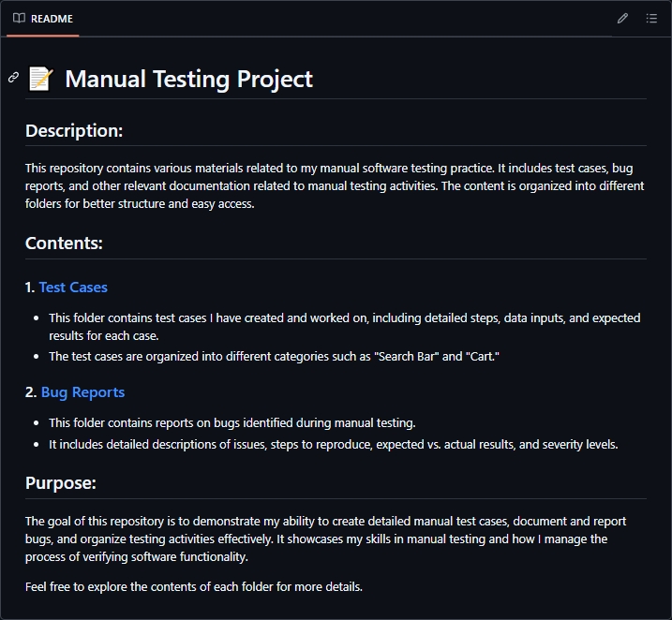Screen dimensions: 672x620
Task: Click the Contents heading
Action: [x=64, y=244]
